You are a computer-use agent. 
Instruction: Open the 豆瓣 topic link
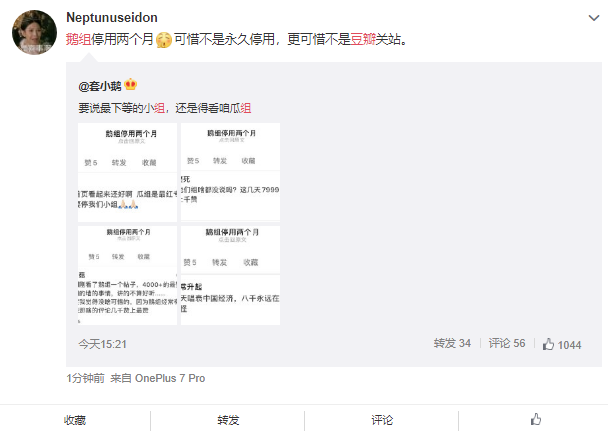pos(363,39)
